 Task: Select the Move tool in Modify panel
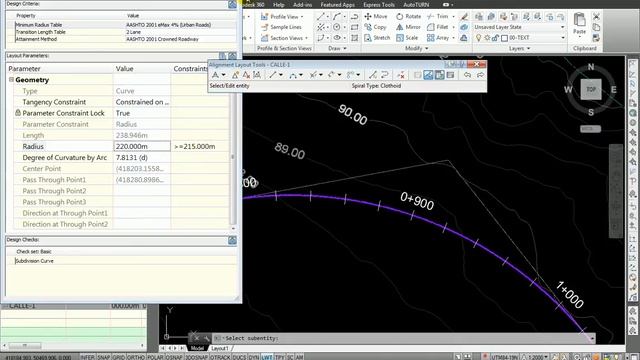click(376, 16)
